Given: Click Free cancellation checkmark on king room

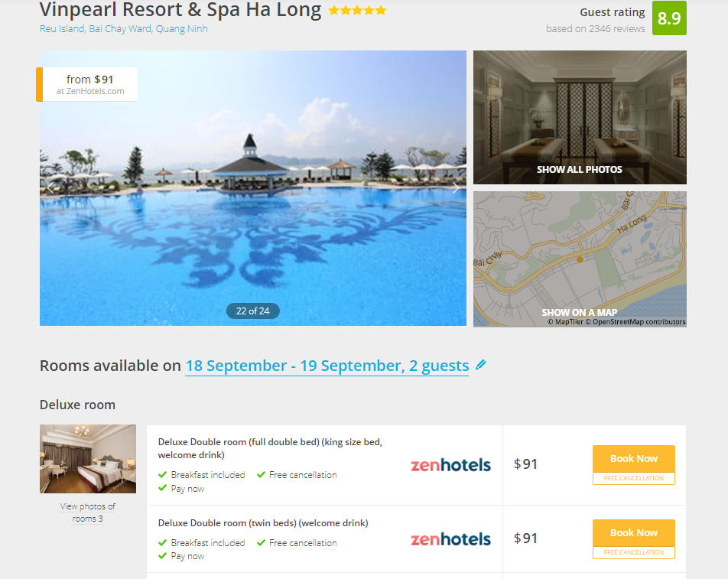Looking at the screenshot, I should tap(261, 474).
